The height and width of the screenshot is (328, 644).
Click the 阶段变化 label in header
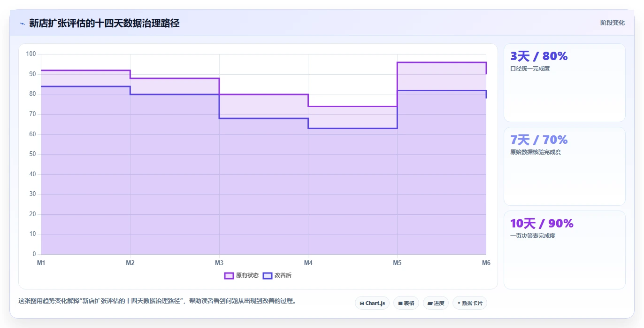pos(612,23)
